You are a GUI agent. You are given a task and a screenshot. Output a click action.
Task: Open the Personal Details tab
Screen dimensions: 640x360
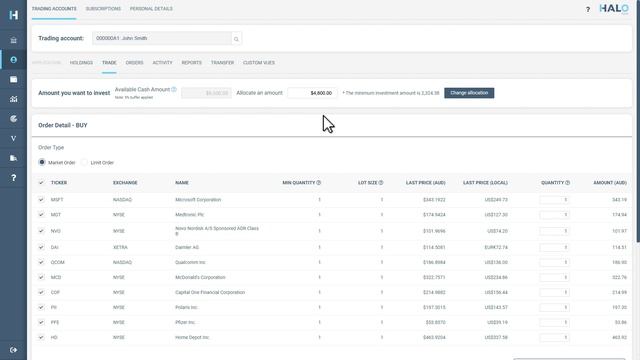pos(151,9)
